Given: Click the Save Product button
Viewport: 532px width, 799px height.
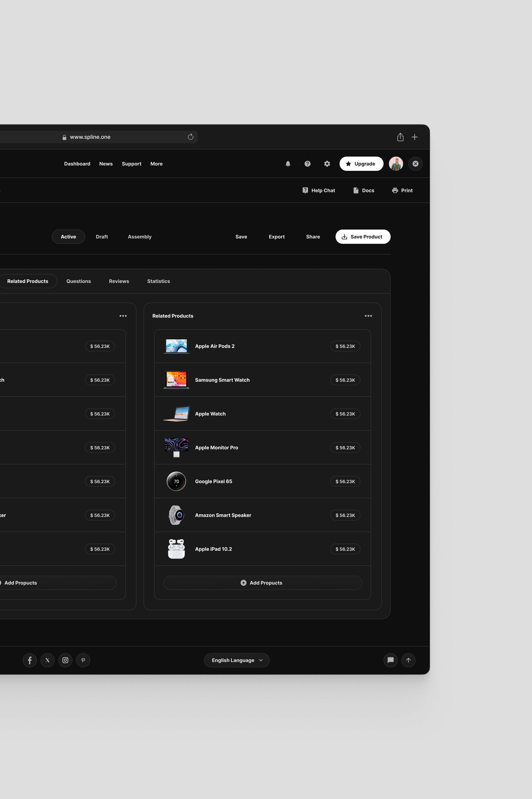Looking at the screenshot, I should pos(363,237).
